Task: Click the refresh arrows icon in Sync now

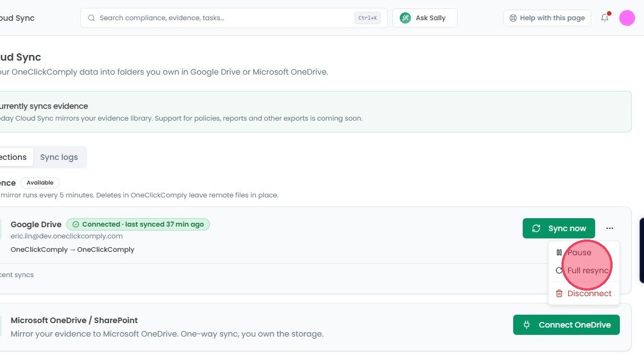Action: (536, 228)
